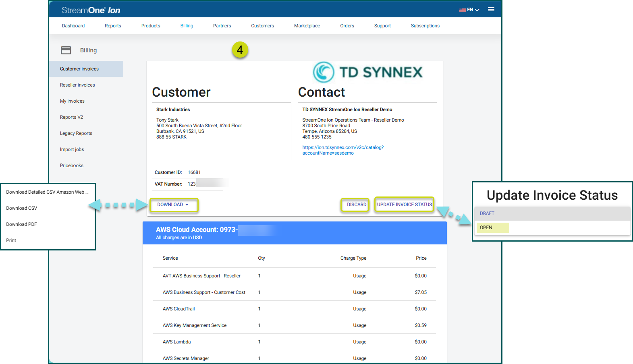Click the TD SYNNEX logo
This screenshot has height=364, width=633.
point(367,72)
